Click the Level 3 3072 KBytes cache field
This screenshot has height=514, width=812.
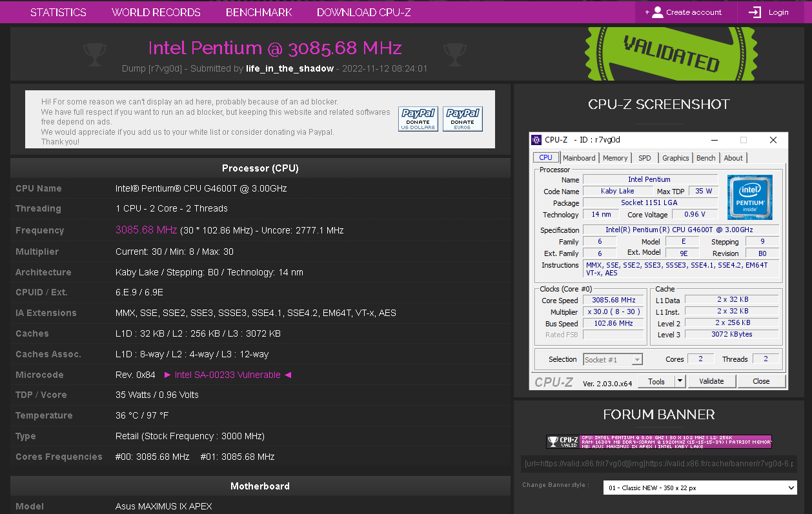[x=732, y=334]
